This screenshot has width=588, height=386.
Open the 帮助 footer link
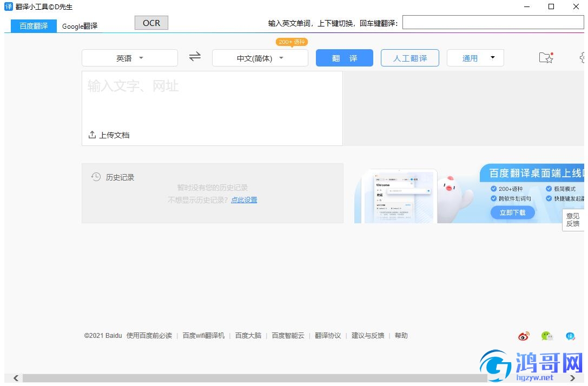pos(401,336)
